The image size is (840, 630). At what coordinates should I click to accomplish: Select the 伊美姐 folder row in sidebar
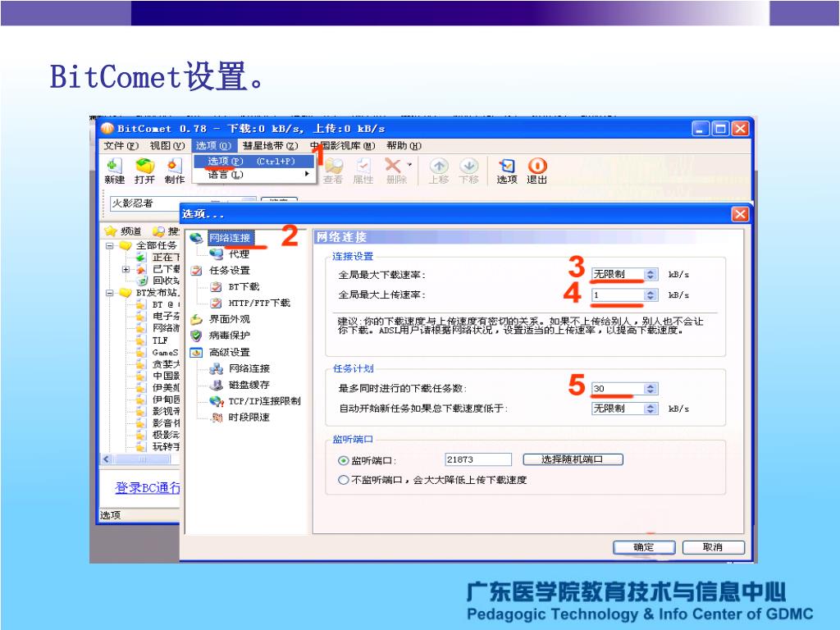pos(166,387)
